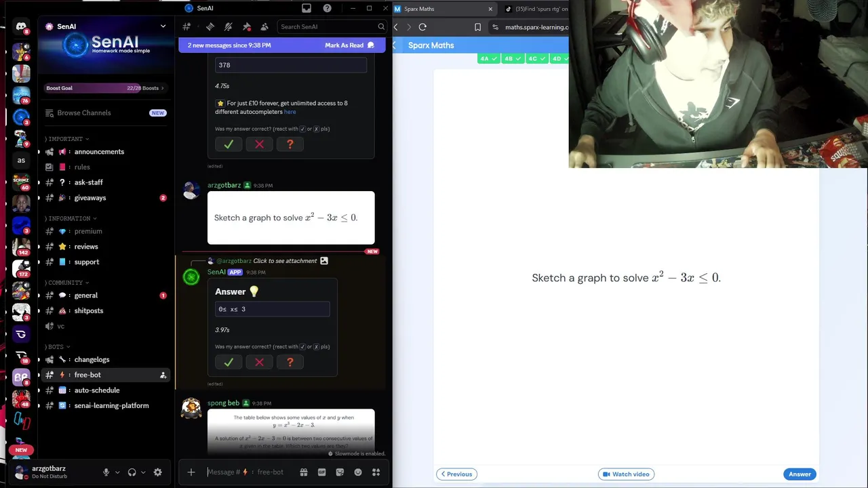The image size is (868, 488).
Task: Open arzgotbarz user avatar in status panel
Action: click(21, 472)
